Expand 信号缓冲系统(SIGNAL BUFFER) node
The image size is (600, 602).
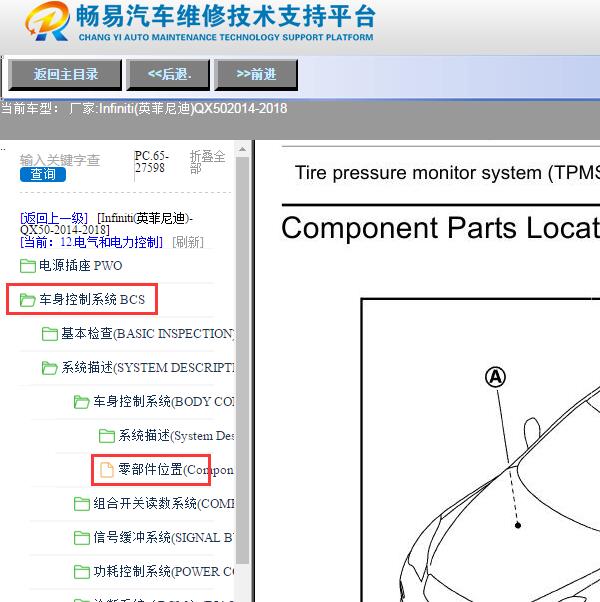click(164, 538)
